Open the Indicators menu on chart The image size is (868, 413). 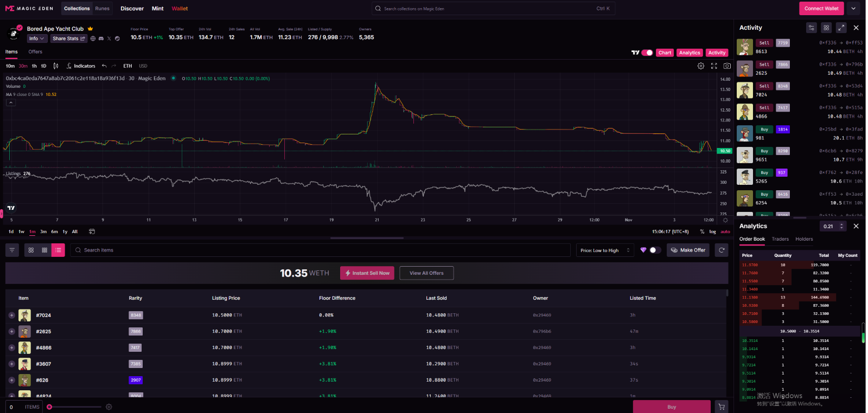(x=81, y=66)
